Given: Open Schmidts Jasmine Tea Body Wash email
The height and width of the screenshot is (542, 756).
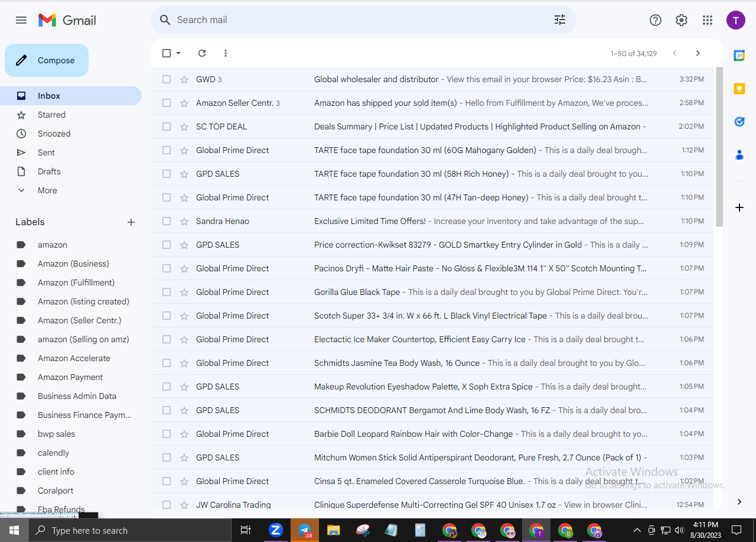Looking at the screenshot, I should pyautogui.click(x=432, y=363).
